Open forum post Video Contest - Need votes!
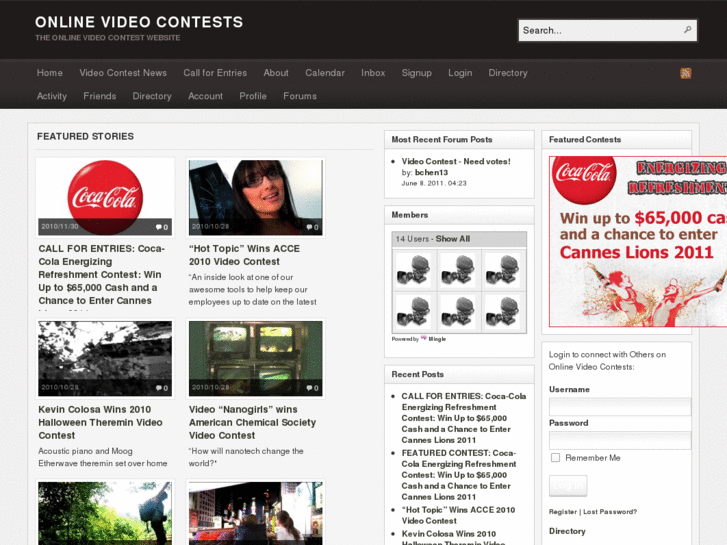The height and width of the screenshot is (545, 727). click(456, 161)
